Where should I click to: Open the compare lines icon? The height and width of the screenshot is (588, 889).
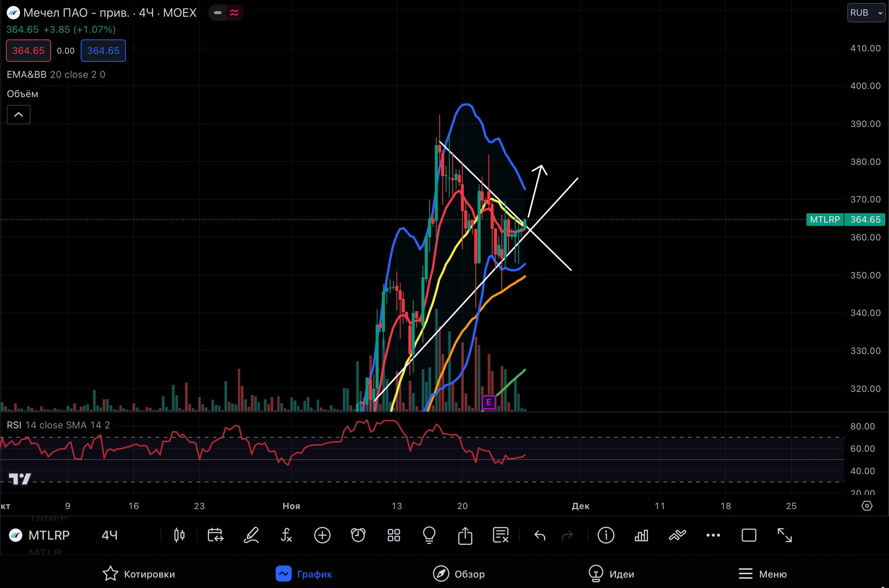(678, 535)
